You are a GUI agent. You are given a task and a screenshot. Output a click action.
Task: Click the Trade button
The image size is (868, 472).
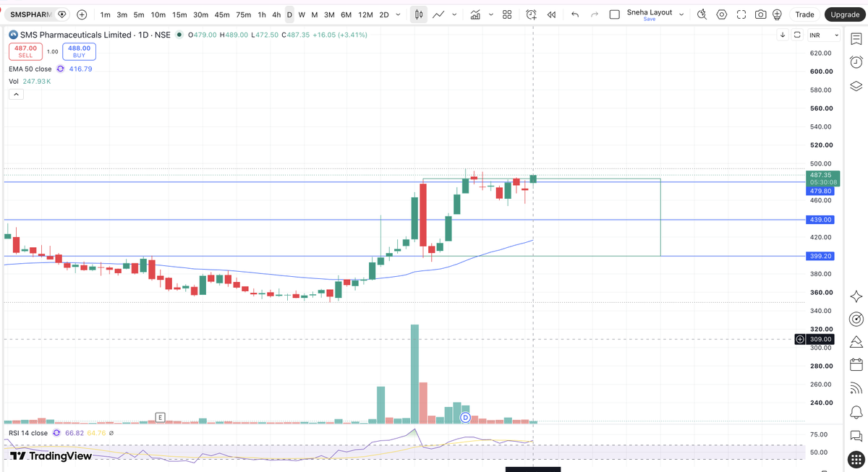coord(804,14)
